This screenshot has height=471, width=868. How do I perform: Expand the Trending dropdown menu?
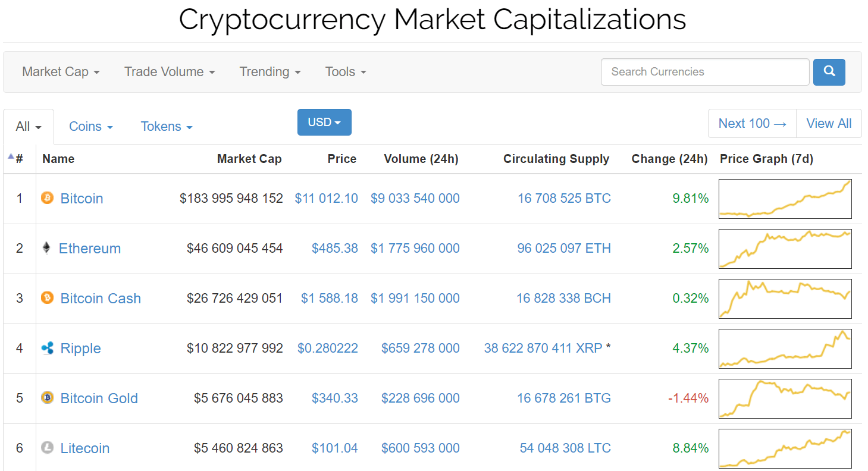click(x=270, y=72)
